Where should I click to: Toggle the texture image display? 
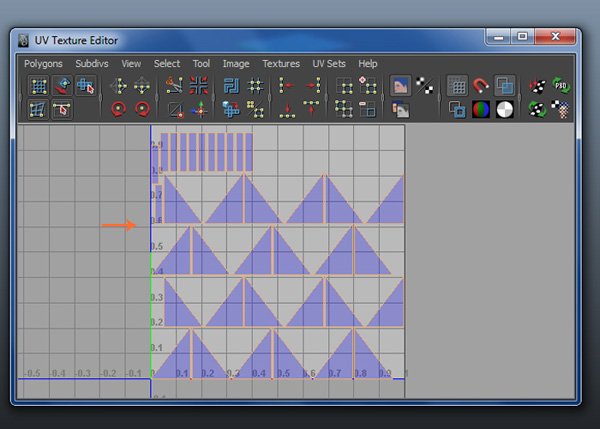pos(399,86)
